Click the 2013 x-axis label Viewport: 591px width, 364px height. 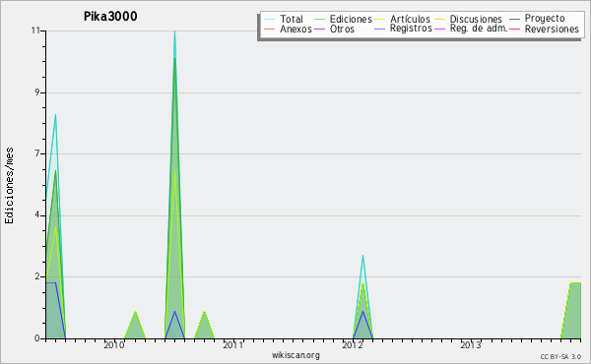pos(471,344)
